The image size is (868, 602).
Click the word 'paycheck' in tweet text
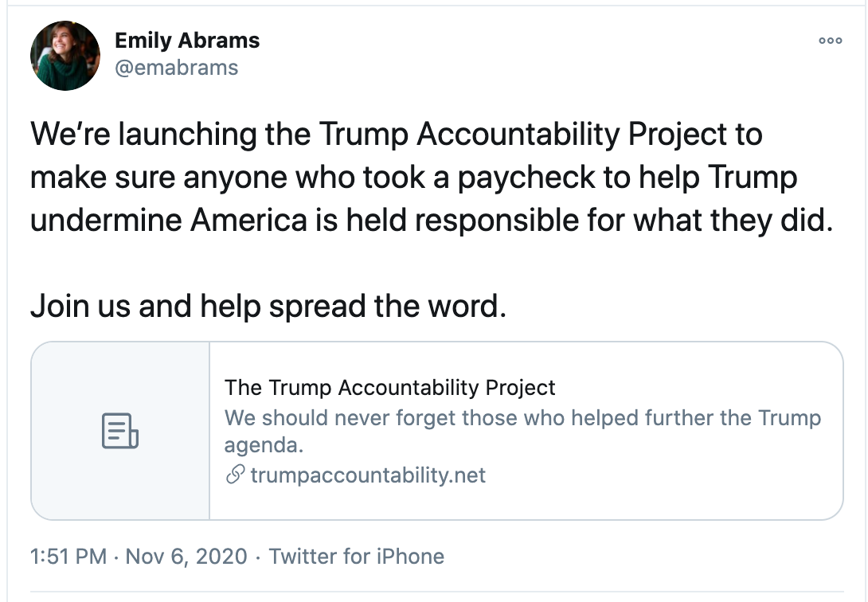click(526, 178)
